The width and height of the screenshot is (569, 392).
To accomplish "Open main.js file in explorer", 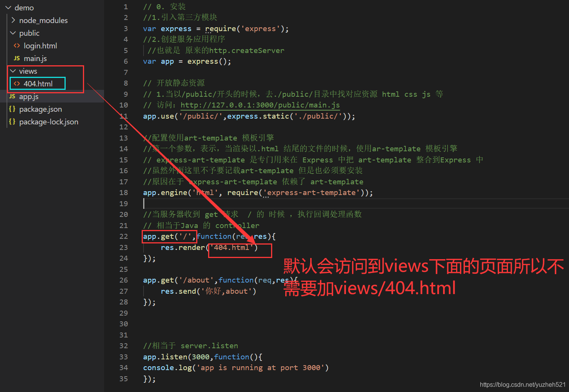I will click(x=35, y=58).
